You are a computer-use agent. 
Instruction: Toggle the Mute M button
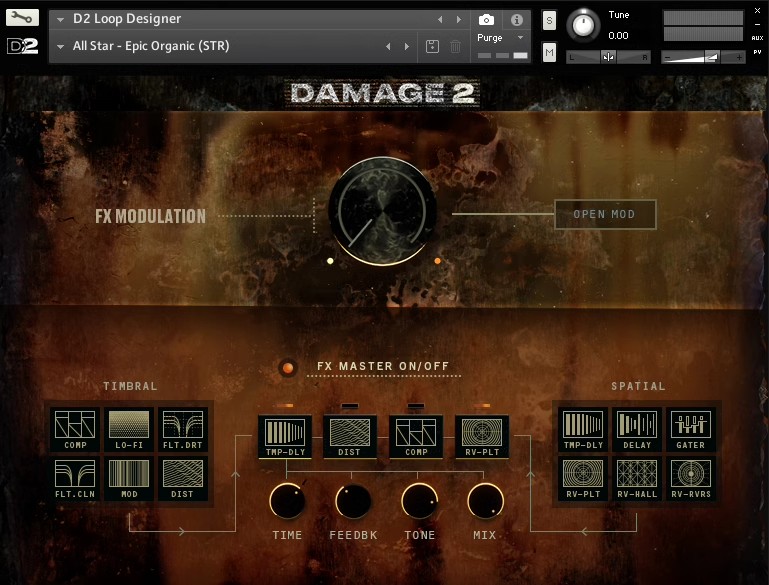[549, 52]
